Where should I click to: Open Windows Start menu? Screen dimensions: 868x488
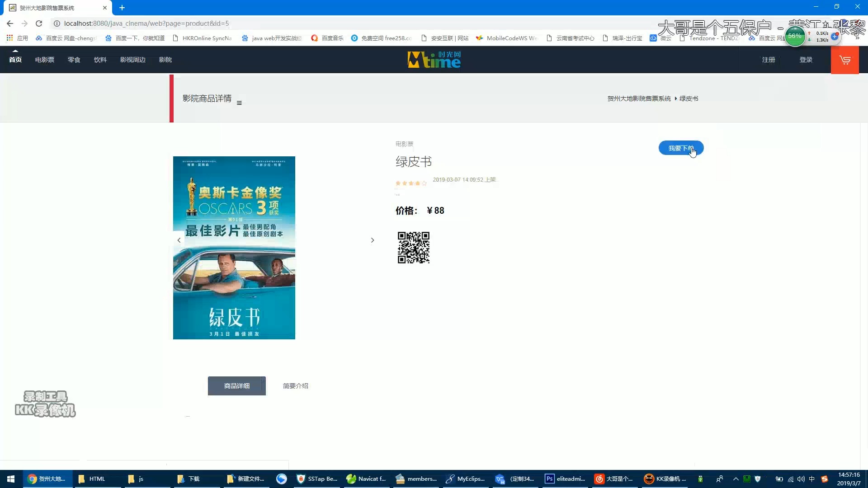11,479
